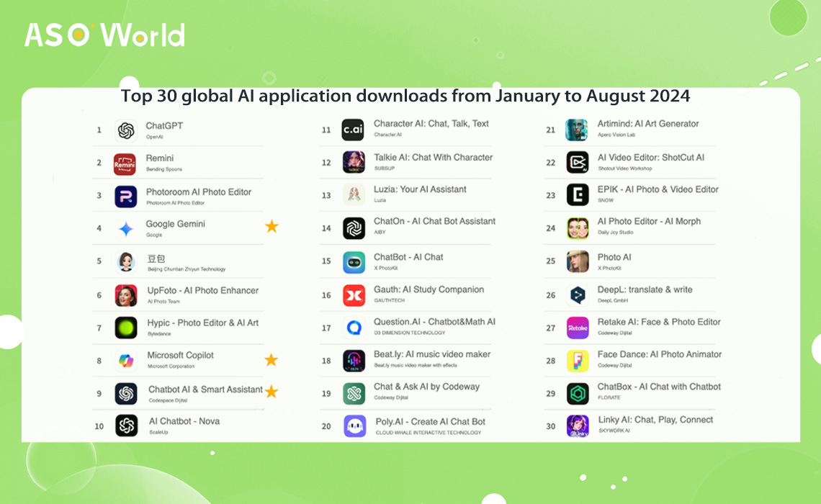The width and height of the screenshot is (821, 504).
Task: Click the red Remini app icon
Action: (x=125, y=164)
